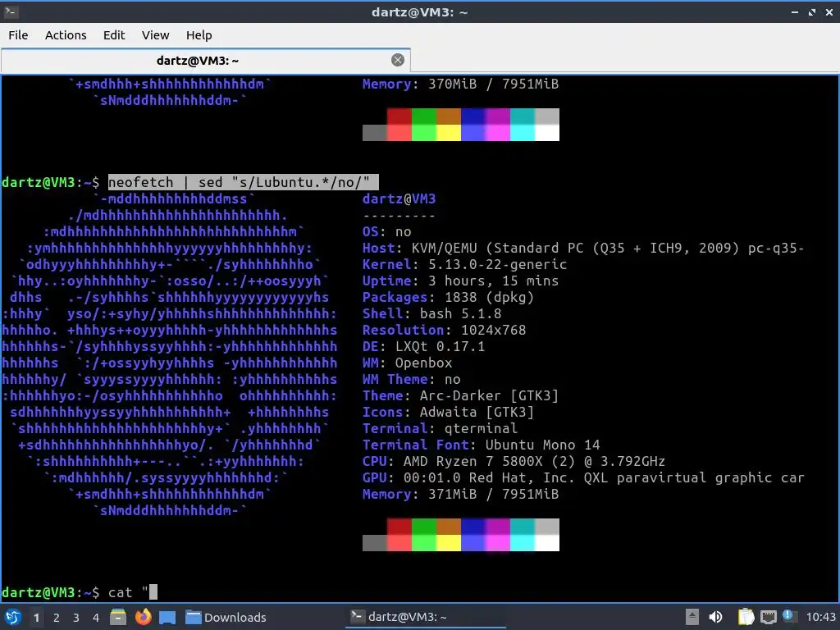Click the 'OS: no' line
The height and width of the screenshot is (630, 840).
pyautogui.click(x=387, y=232)
